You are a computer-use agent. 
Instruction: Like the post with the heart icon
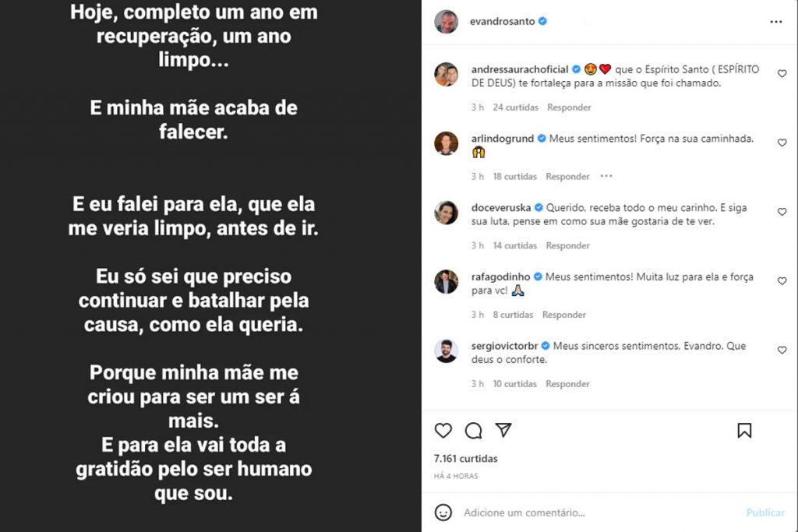(x=443, y=430)
